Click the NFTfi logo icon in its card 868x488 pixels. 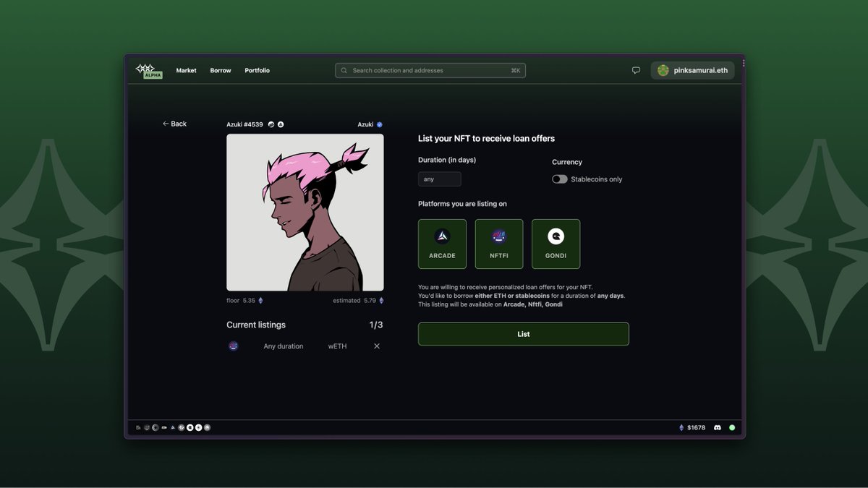click(x=499, y=236)
